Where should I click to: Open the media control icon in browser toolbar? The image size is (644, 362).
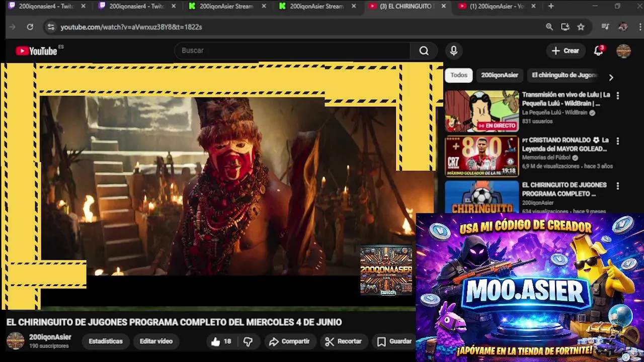(605, 27)
